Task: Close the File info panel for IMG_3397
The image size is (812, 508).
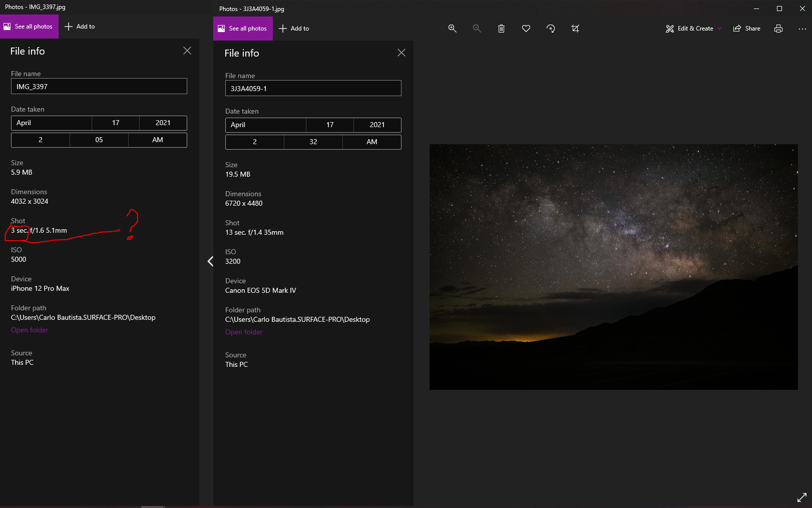Action: tap(187, 51)
